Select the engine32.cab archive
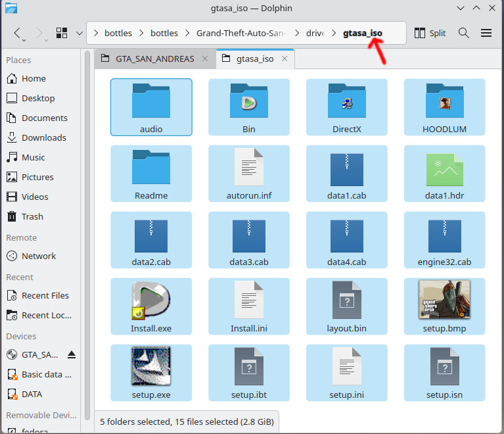The image size is (504, 434). point(444,240)
